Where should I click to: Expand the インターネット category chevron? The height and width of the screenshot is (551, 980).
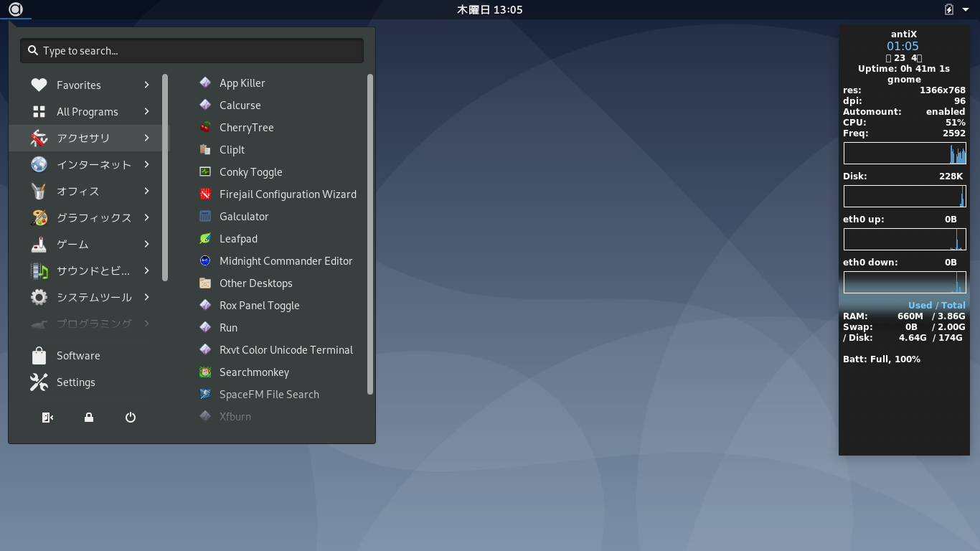146,164
